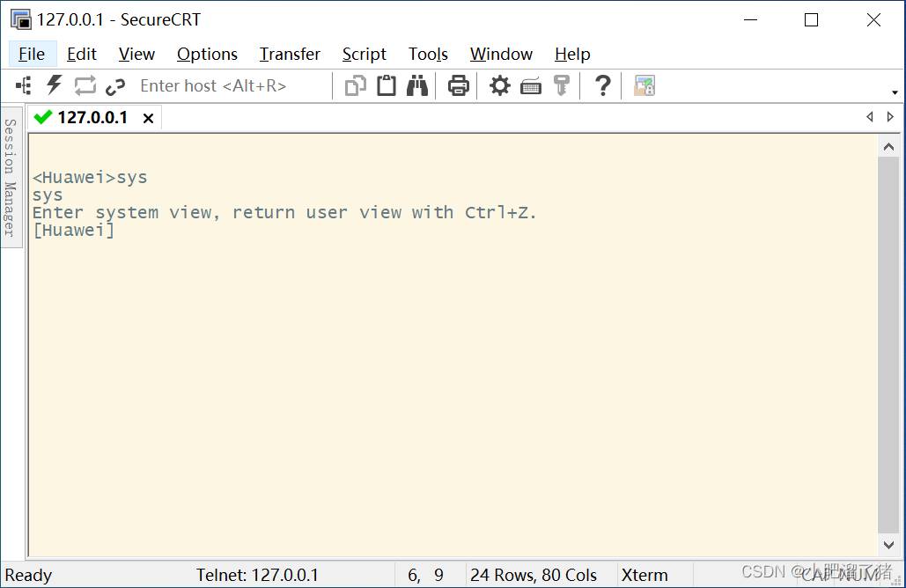The image size is (906, 588).
Task: Open the Window menu
Action: (x=502, y=55)
